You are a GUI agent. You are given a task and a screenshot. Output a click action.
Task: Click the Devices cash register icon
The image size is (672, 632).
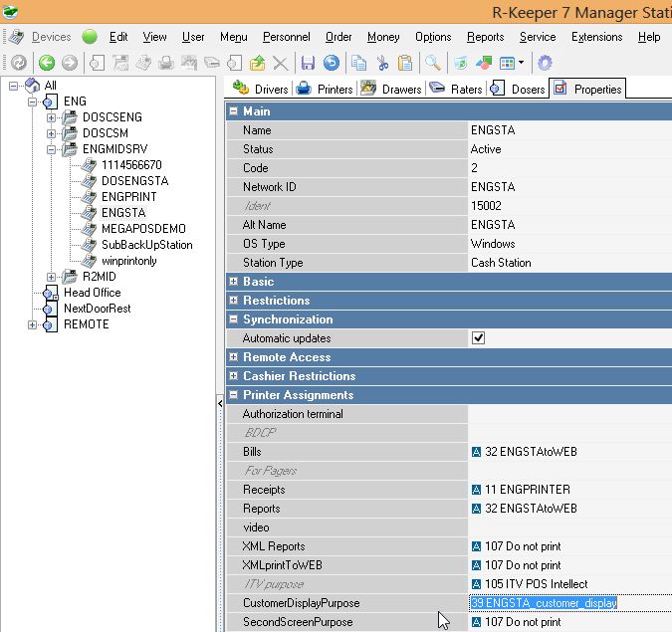16,37
